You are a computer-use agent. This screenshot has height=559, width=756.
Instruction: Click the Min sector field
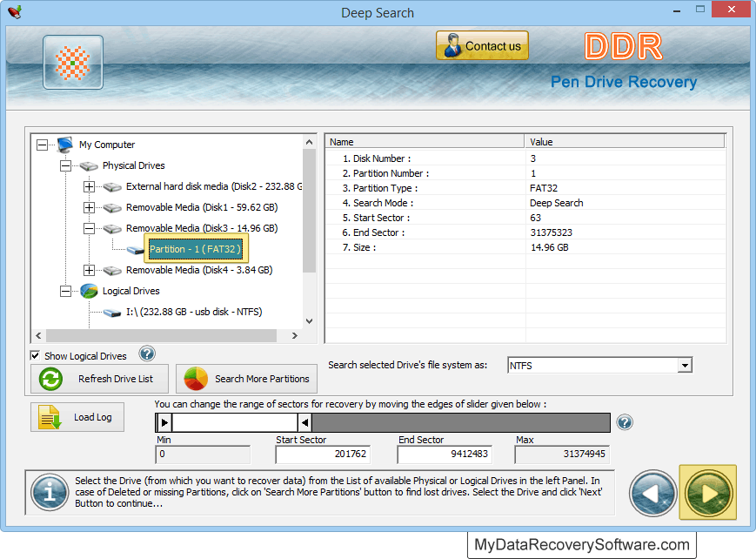pos(203,455)
